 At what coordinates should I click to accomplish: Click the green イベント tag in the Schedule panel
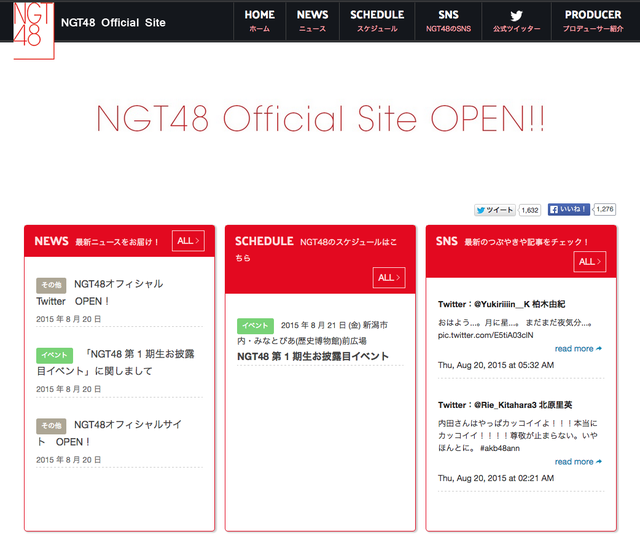[x=255, y=326]
